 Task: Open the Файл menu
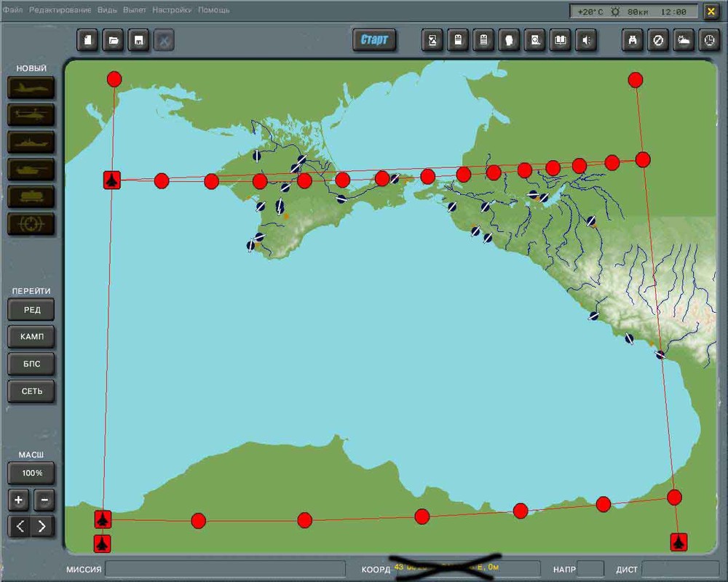[12, 9]
